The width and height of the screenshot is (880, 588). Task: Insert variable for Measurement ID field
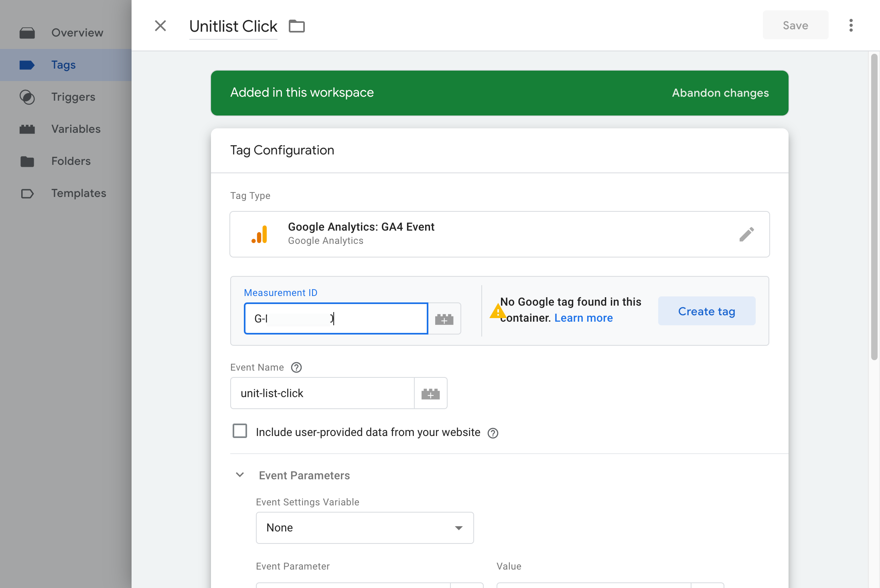(444, 319)
